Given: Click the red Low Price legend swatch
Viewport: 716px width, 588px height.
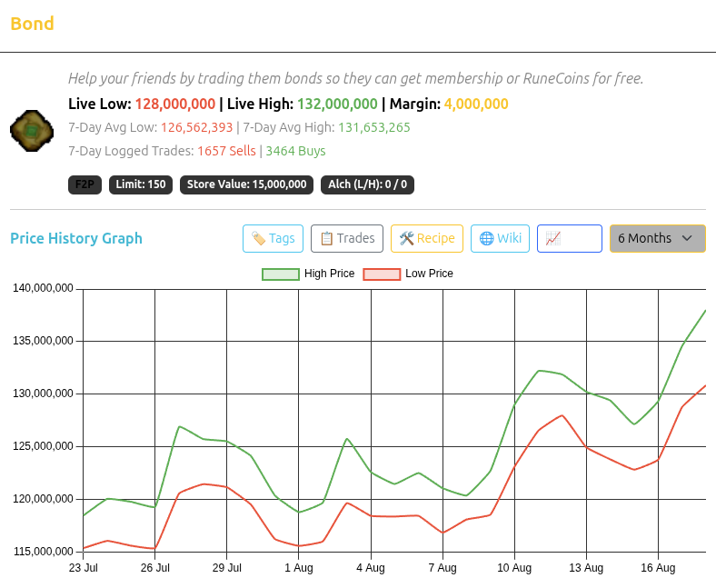Looking at the screenshot, I should click(382, 274).
